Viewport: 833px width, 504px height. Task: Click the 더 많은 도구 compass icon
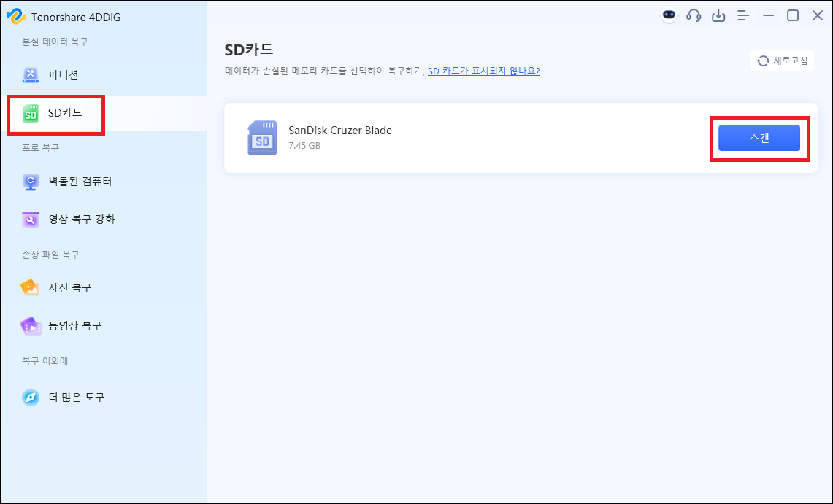coord(30,397)
